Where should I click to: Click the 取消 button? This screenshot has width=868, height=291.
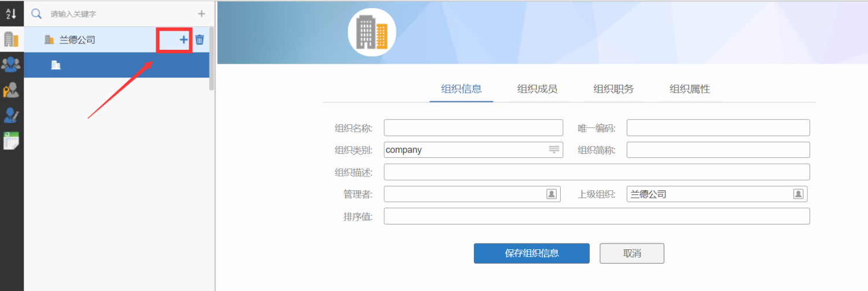tap(632, 253)
